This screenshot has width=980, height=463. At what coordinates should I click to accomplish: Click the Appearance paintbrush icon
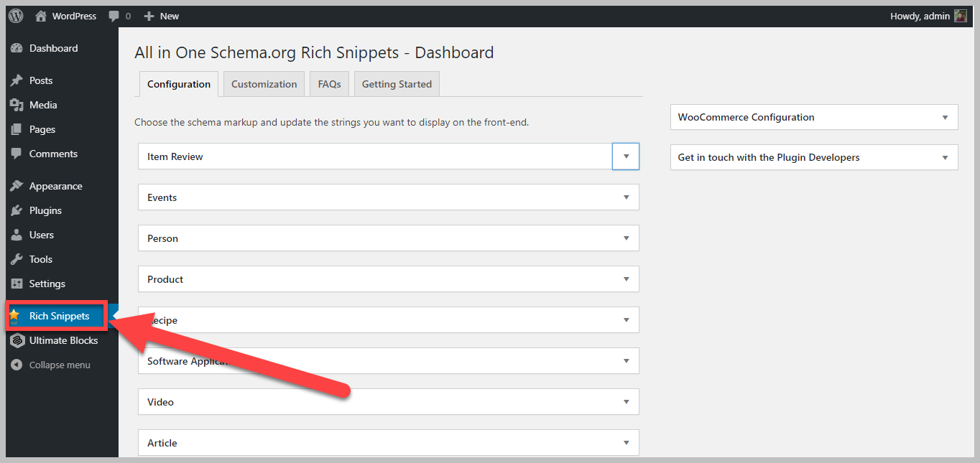coord(17,186)
